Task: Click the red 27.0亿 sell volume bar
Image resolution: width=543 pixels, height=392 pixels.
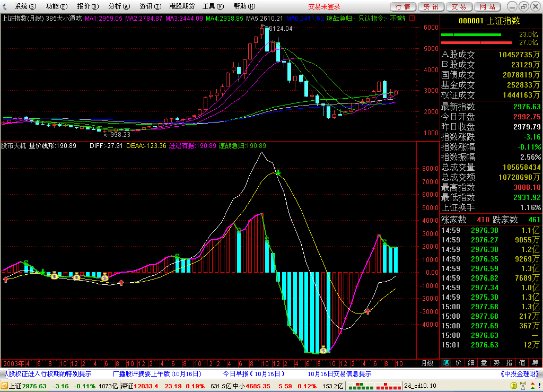Action: 476,42
